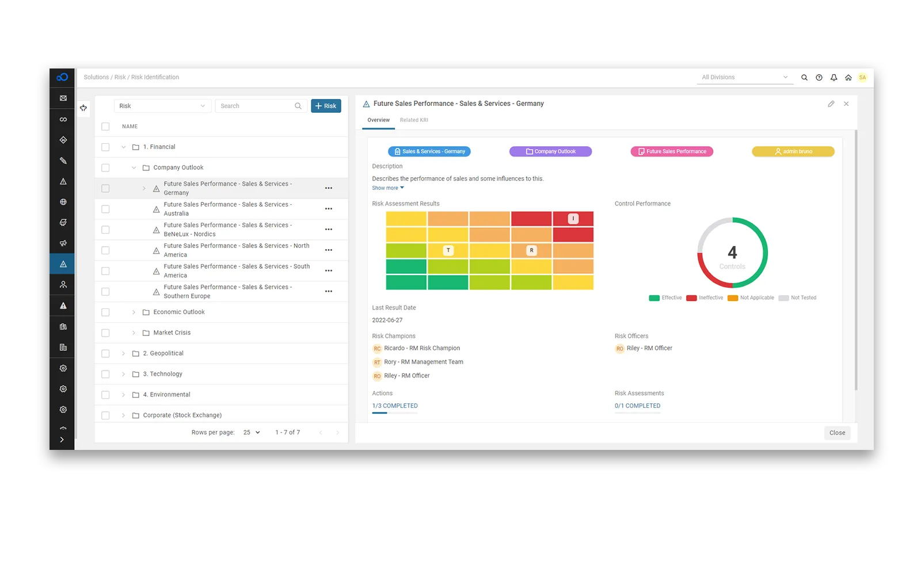Check the 3. Technology row checkbox
The image size is (921, 588).
105,375
